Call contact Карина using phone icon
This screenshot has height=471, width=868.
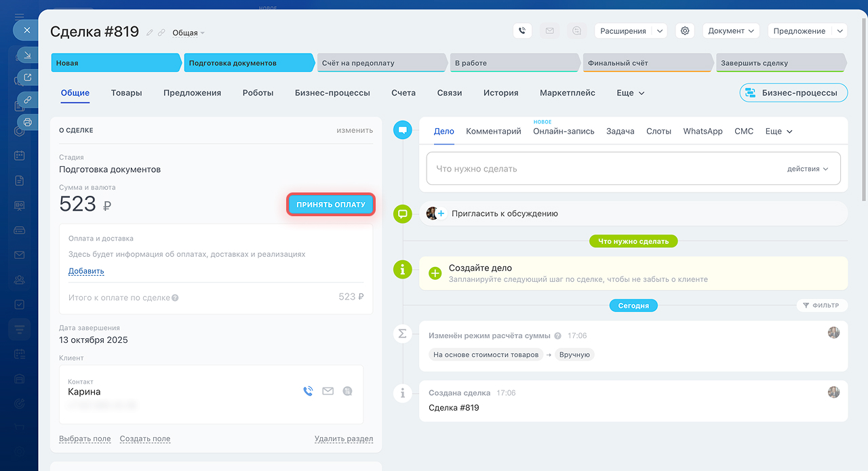(308, 391)
